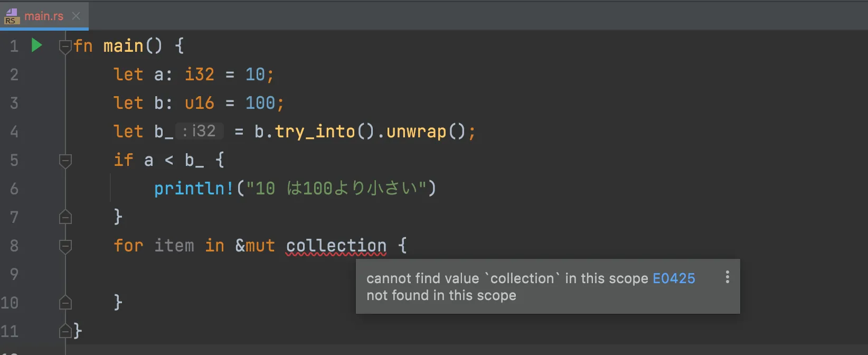Place cursor in empty line 9

click(x=211, y=274)
